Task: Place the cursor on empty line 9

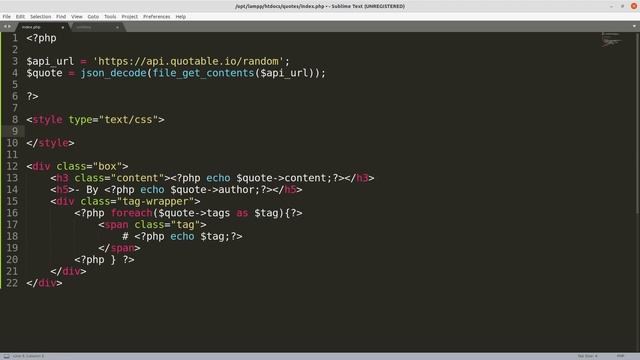Action: [x=327, y=131]
